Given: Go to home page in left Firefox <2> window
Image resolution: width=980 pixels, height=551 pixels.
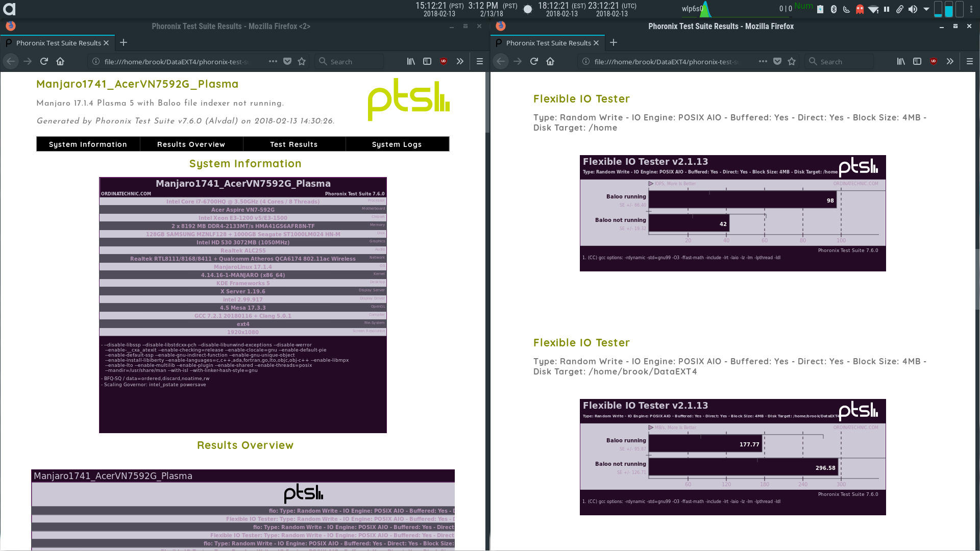Looking at the screenshot, I should coord(60,61).
